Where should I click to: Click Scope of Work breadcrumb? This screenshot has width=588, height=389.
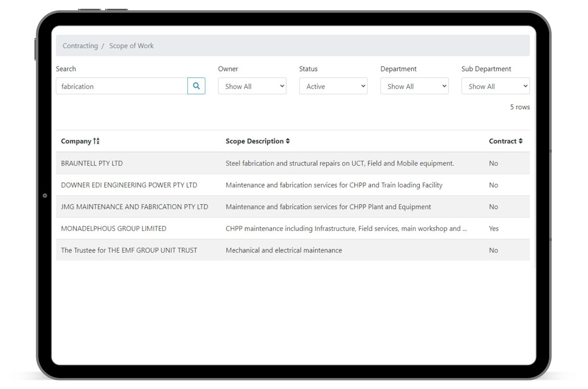tap(131, 46)
